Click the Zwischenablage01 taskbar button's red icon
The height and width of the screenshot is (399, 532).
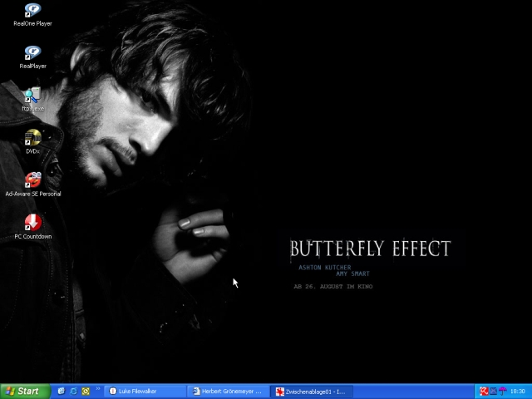point(280,391)
